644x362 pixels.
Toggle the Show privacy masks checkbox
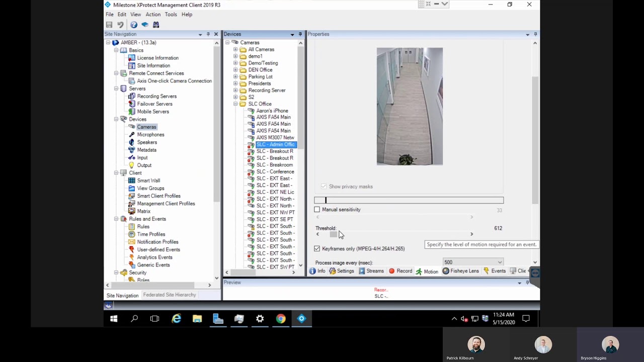click(x=324, y=187)
